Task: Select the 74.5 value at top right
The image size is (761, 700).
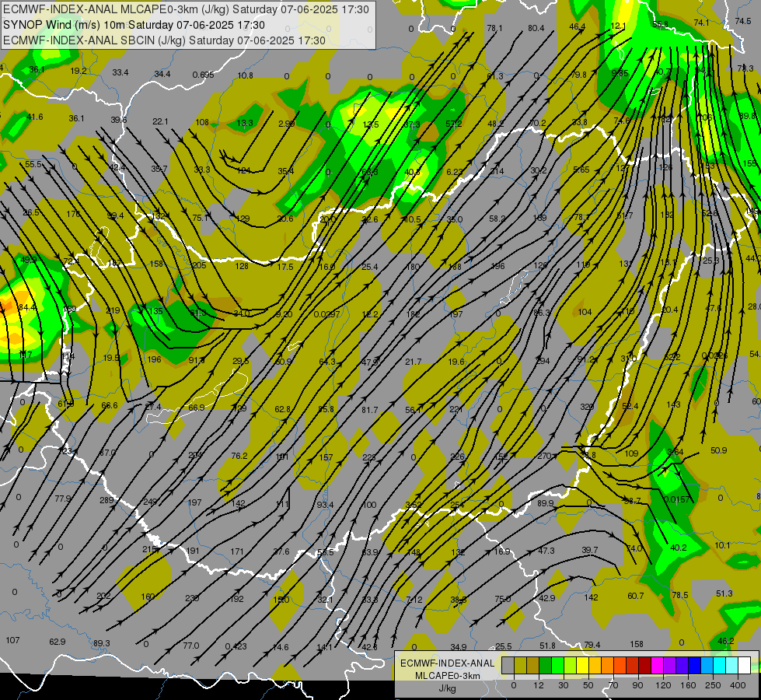Action: coord(742,21)
